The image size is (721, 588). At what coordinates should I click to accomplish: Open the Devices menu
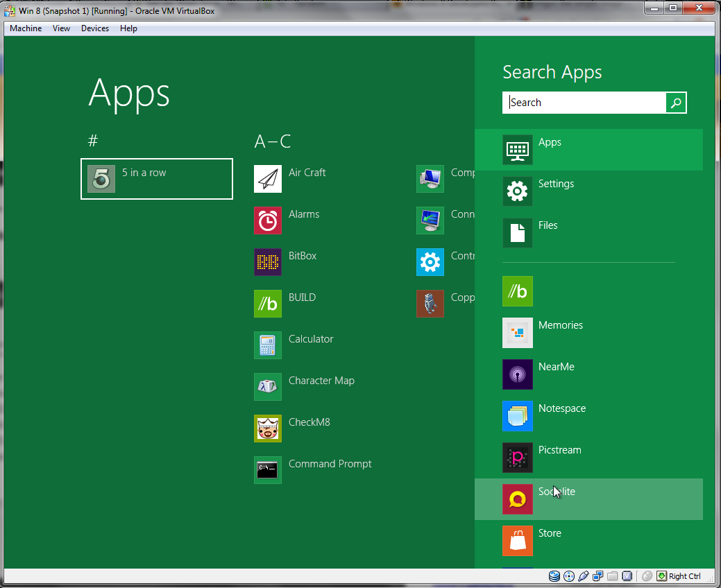coord(95,28)
